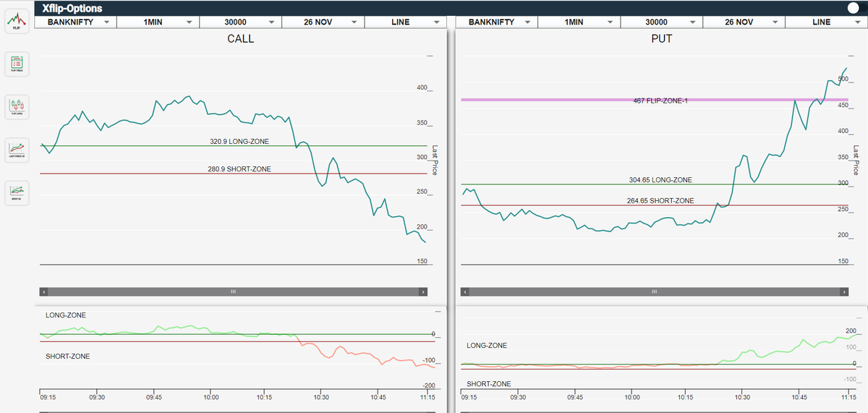Viewport: 868px width, 413px height.
Task: Open the FLIP LEVEL candlestick view
Action: [17, 106]
